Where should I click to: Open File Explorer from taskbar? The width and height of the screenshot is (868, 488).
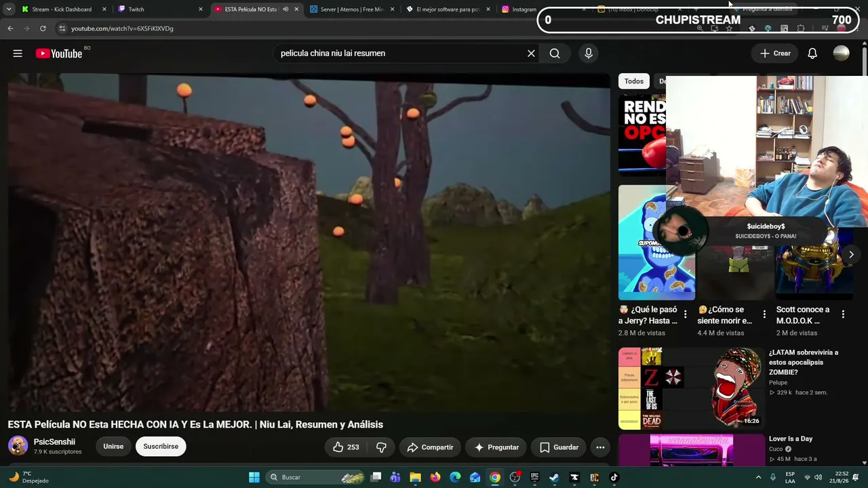[x=415, y=477]
